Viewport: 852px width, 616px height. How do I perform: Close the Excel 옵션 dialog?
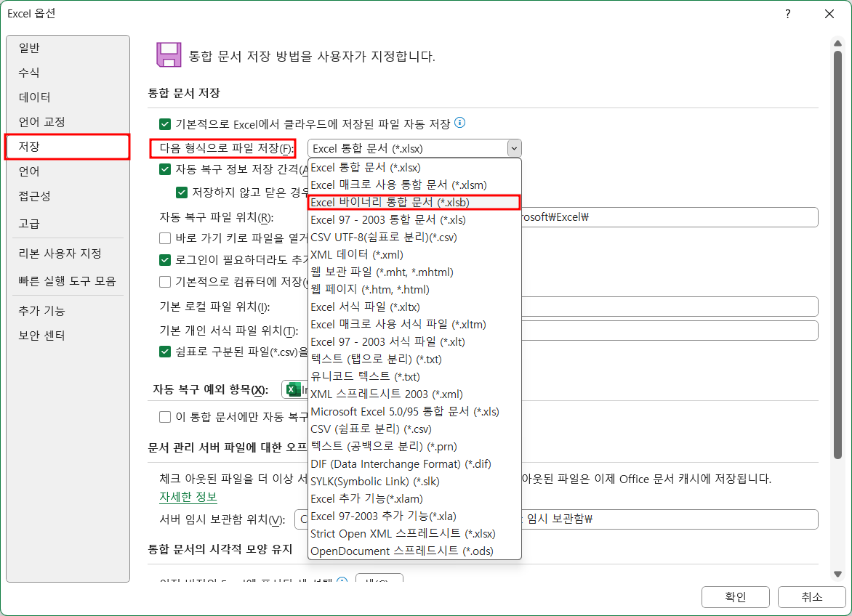pyautogui.click(x=829, y=14)
